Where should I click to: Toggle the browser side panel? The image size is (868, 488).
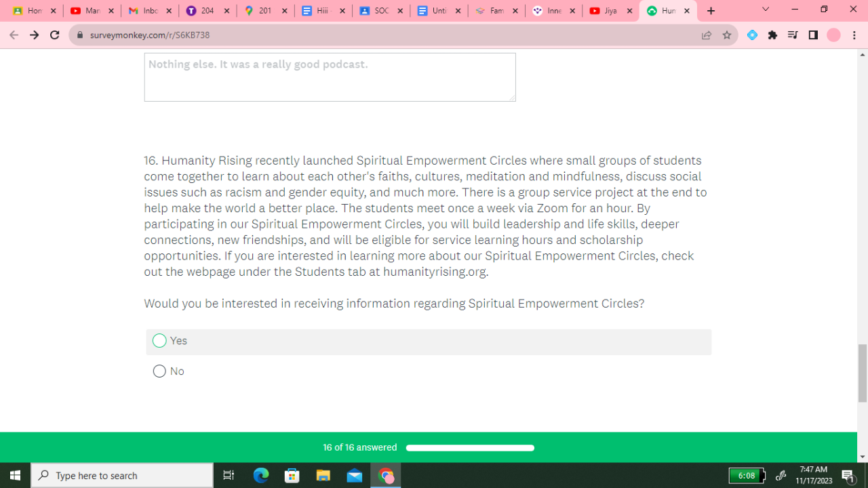813,35
